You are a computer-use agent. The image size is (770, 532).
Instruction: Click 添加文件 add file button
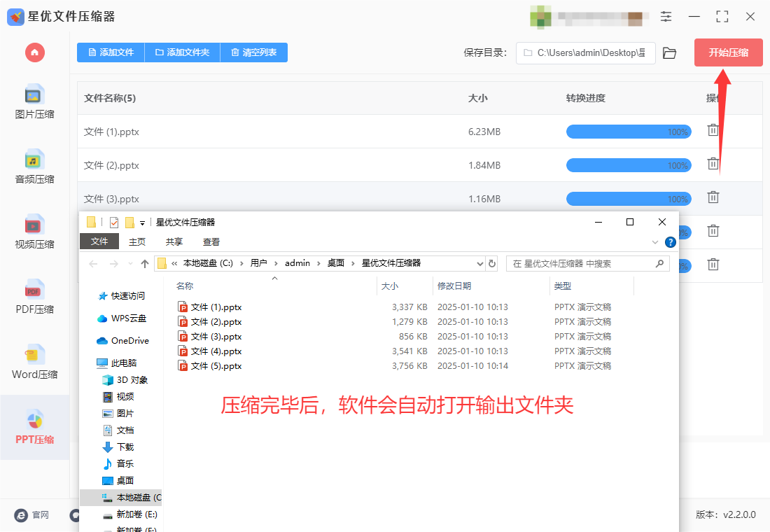(x=111, y=52)
